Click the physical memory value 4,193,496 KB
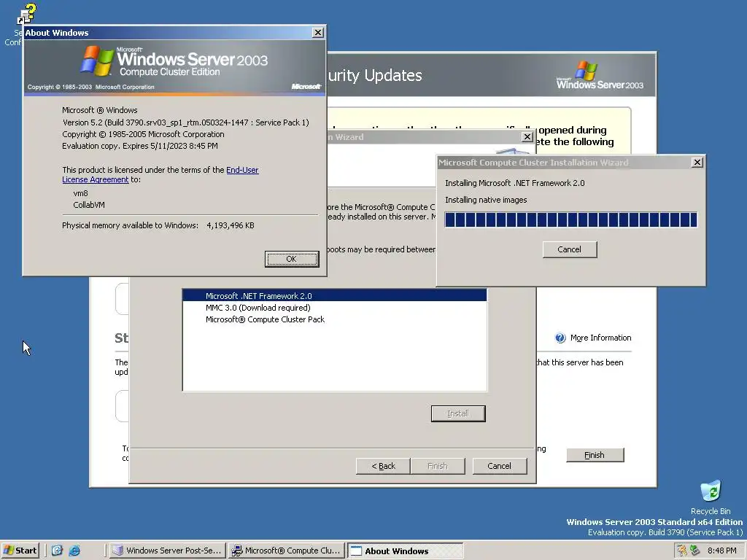The height and width of the screenshot is (560, 747). click(x=230, y=225)
